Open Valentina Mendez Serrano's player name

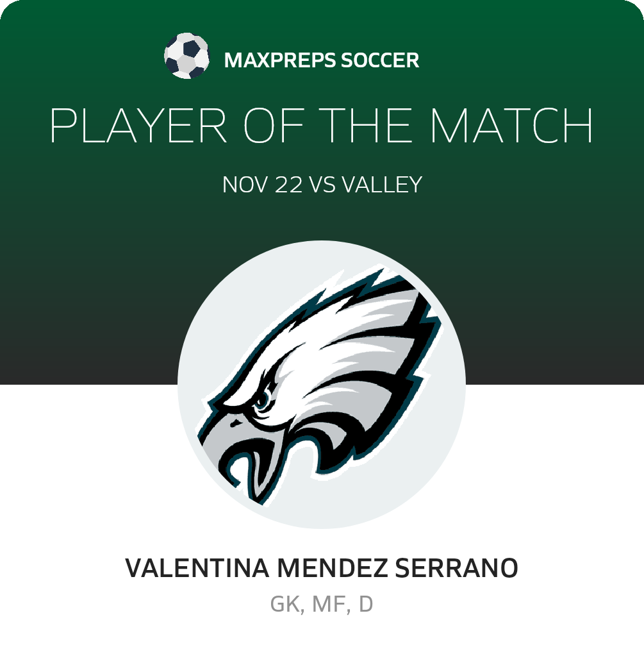pos(322,568)
